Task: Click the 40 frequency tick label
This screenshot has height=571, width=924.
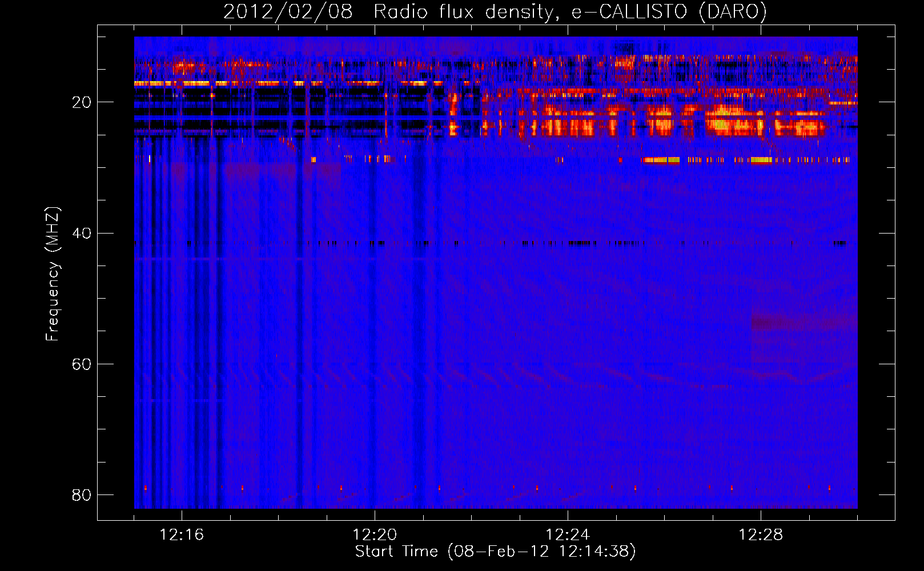Action: tap(82, 234)
